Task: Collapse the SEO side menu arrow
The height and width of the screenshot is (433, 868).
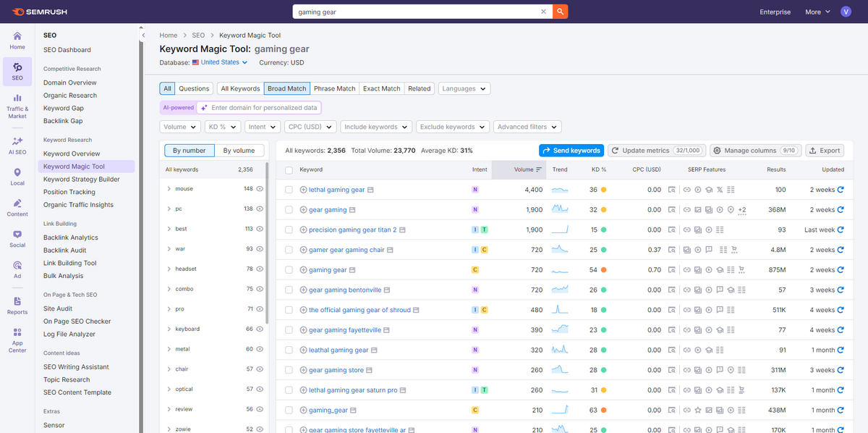Action: (x=143, y=35)
